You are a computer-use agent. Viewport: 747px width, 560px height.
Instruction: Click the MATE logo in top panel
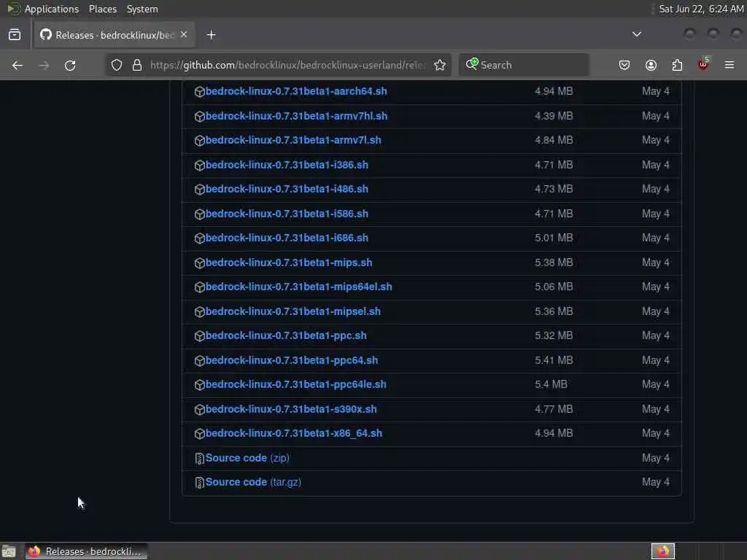coord(14,9)
